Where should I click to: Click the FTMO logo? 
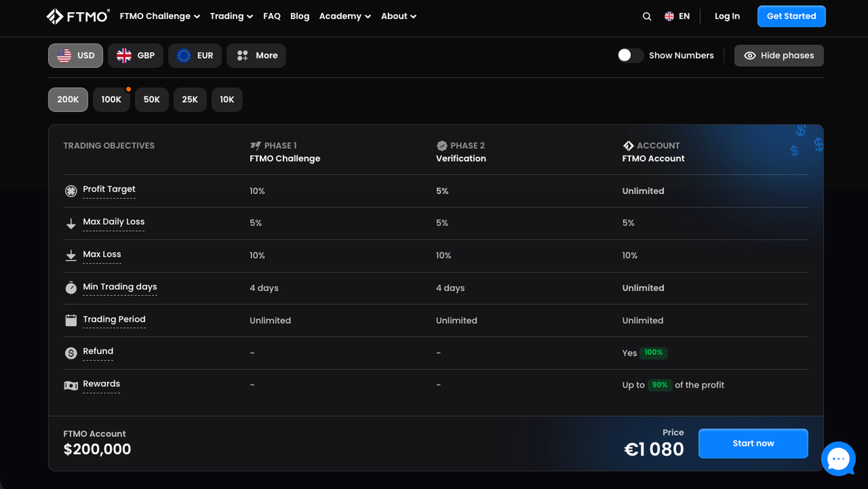(78, 16)
